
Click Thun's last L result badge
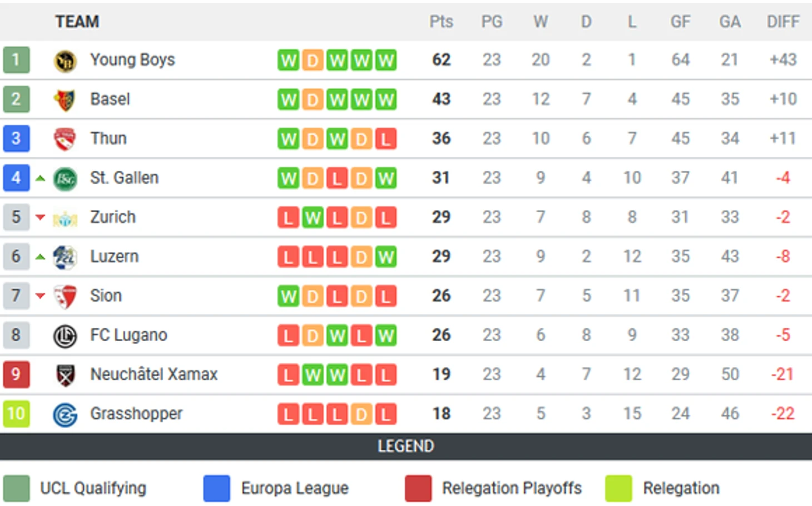pos(385,139)
